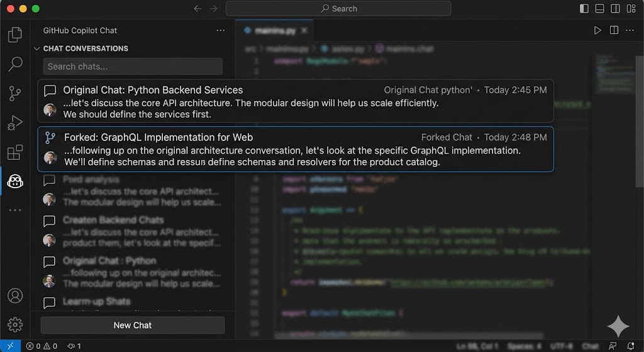
Task: Run the Python file with play icon
Action: pyautogui.click(x=597, y=30)
